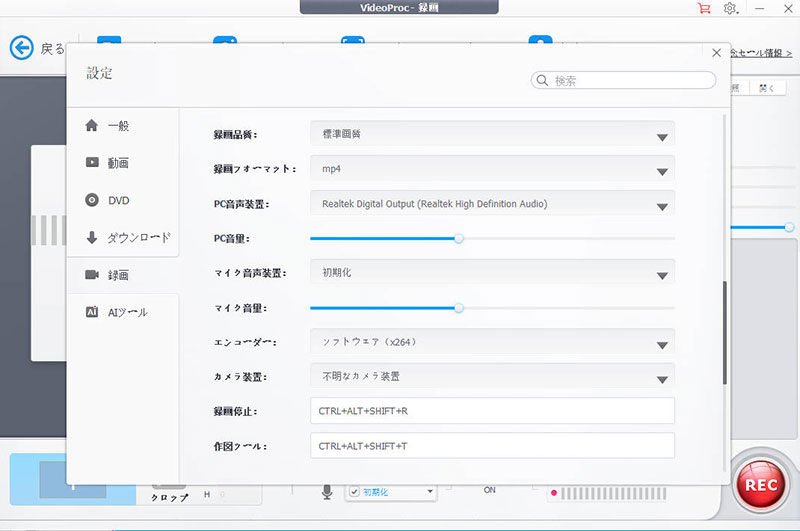Select the DVD settings tab

[x=122, y=200]
